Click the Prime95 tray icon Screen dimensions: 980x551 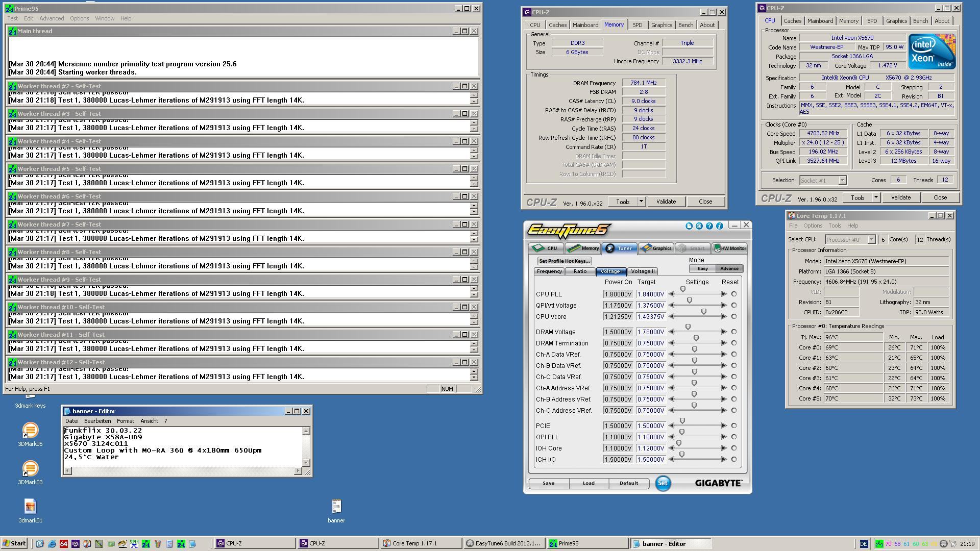879,544
